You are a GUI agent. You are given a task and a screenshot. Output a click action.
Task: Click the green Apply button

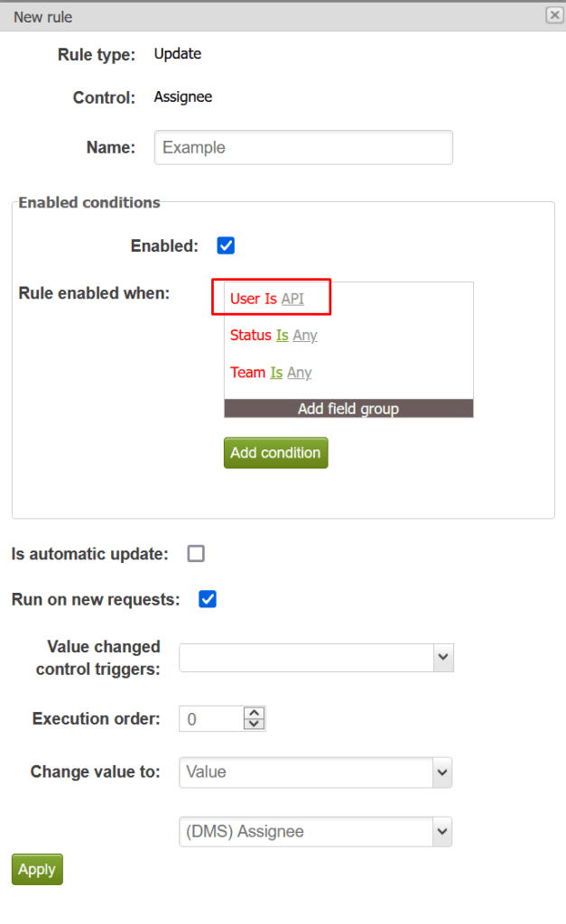coord(36,869)
